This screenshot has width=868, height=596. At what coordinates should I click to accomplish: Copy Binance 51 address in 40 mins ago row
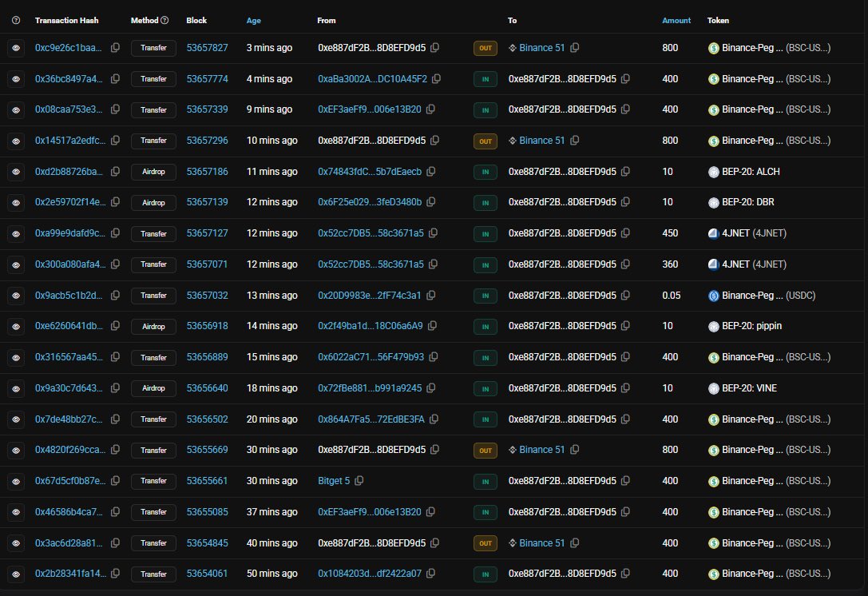(575, 542)
